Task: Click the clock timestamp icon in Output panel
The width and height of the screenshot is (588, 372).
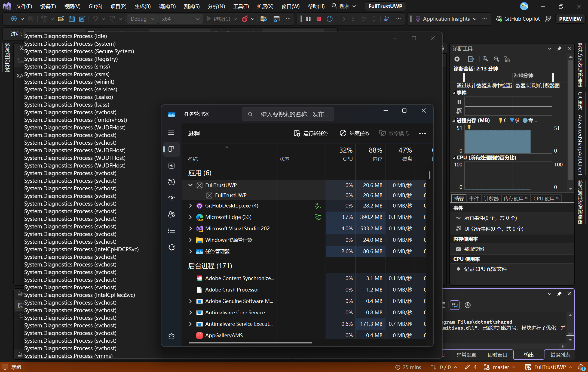Action: [468, 305]
